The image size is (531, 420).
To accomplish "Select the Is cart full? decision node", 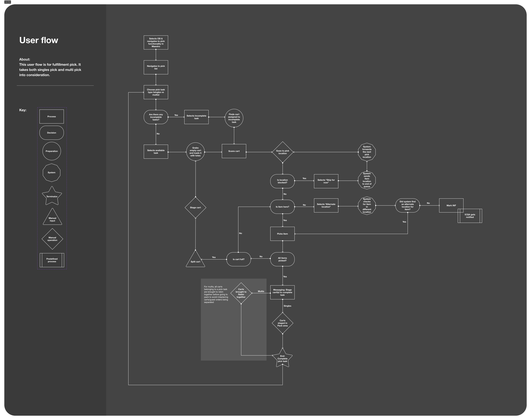I will [x=239, y=259].
